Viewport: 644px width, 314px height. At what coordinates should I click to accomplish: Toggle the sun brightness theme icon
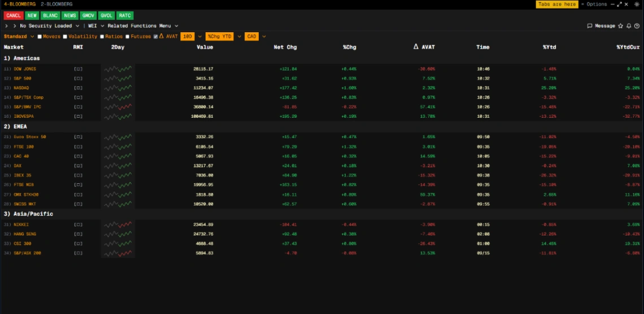(637, 4)
